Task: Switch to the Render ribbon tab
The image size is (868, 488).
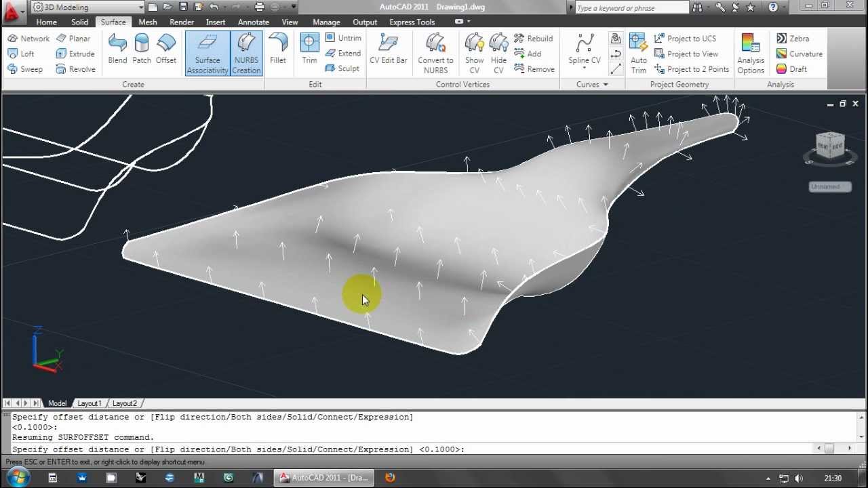Action: coord(181,22)
